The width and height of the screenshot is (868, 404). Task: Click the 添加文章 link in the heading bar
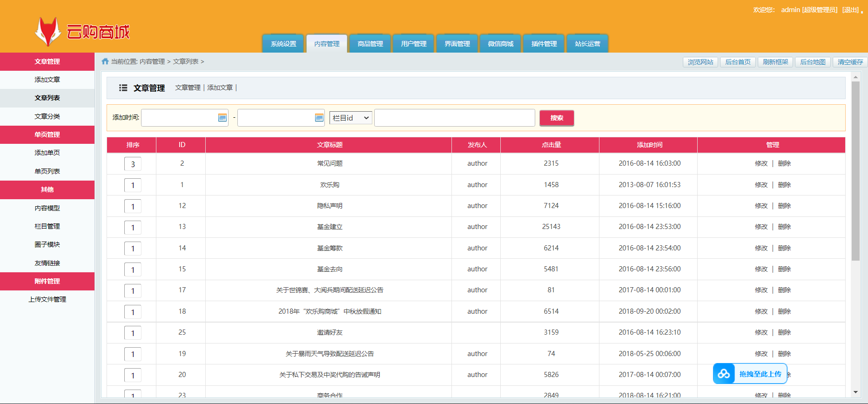point(220,88)
